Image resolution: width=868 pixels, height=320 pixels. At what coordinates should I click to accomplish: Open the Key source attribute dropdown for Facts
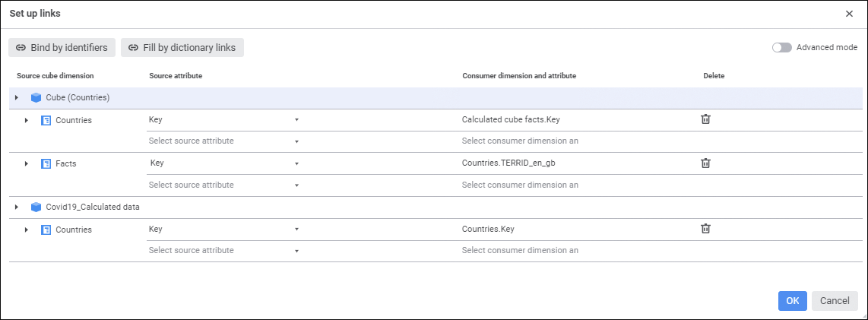tap(296, 163)
